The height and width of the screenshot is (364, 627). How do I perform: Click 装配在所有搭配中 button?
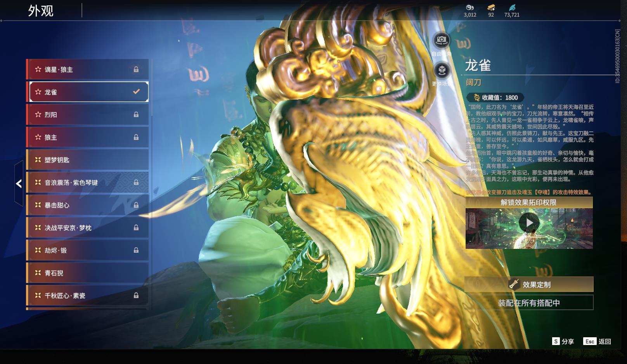click(x=529, y=303)
